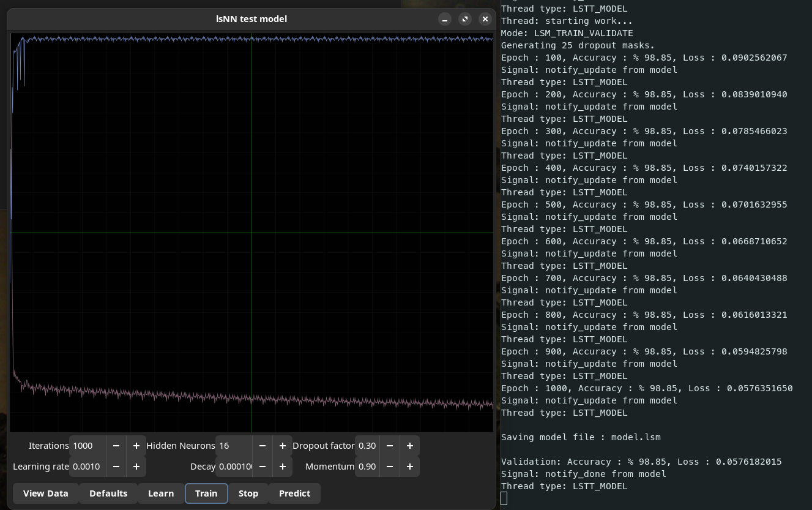Start the Learn process
The width and height of the screenshot is (812, 510).
click(161, 493)
